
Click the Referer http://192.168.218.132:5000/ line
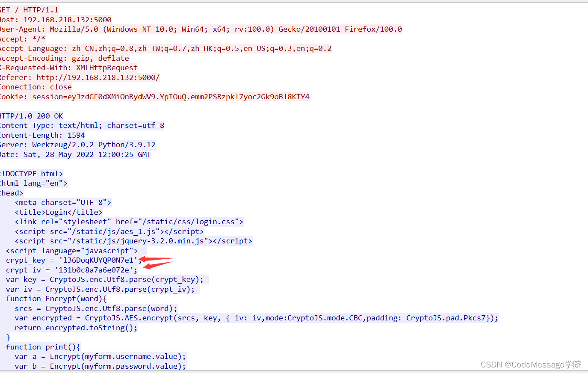(80, 77)
